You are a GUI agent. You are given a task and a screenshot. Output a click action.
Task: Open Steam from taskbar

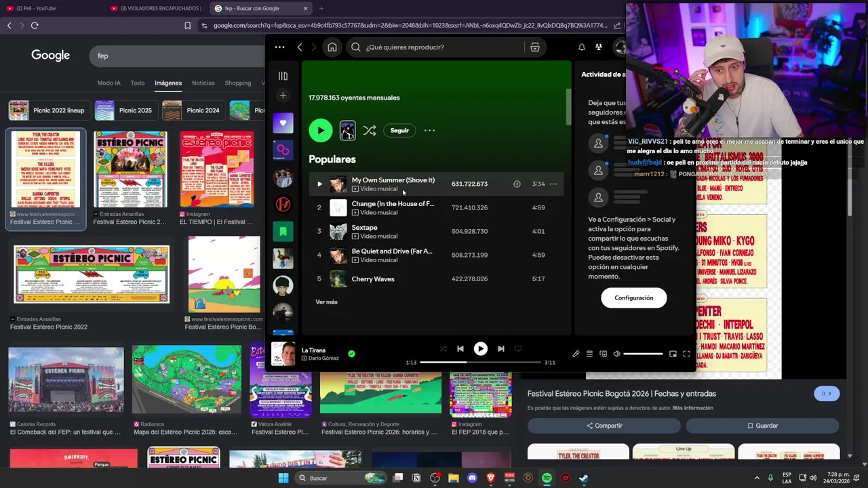click(x=584, y=478)
